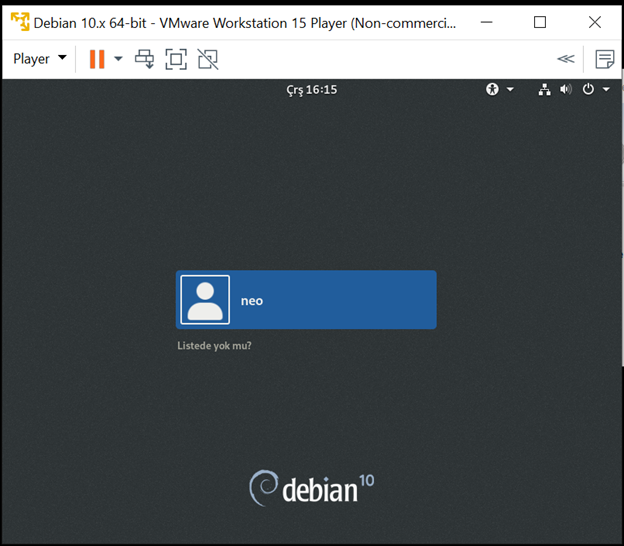This screenshot has width=624, height=546.
Task: Click the power icon in the top bar
Action: point(588,89)
